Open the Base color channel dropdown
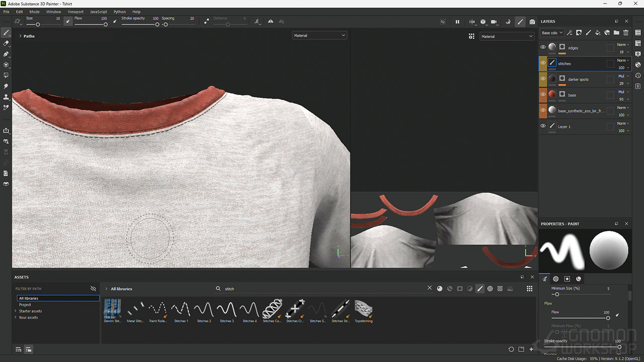The height and width of the screenshot is (362, 644). [x=551, y=33]
